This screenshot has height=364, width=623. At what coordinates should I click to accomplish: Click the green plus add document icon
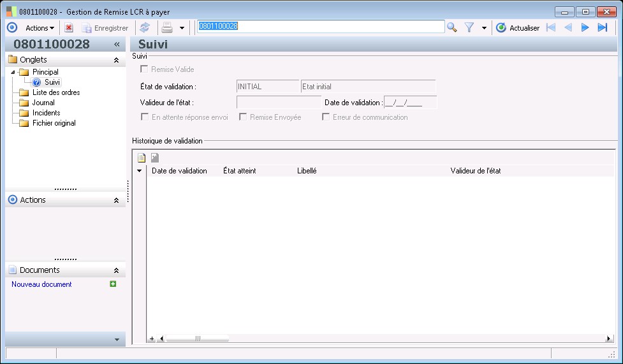click(x=113, y=284)
